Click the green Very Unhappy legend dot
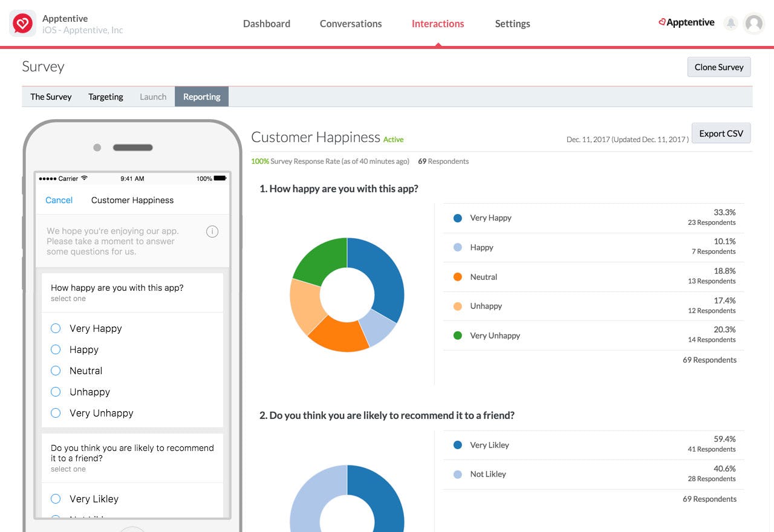This screenshot has height=532, width=774. pyautogui.click(x=457, y=335)
